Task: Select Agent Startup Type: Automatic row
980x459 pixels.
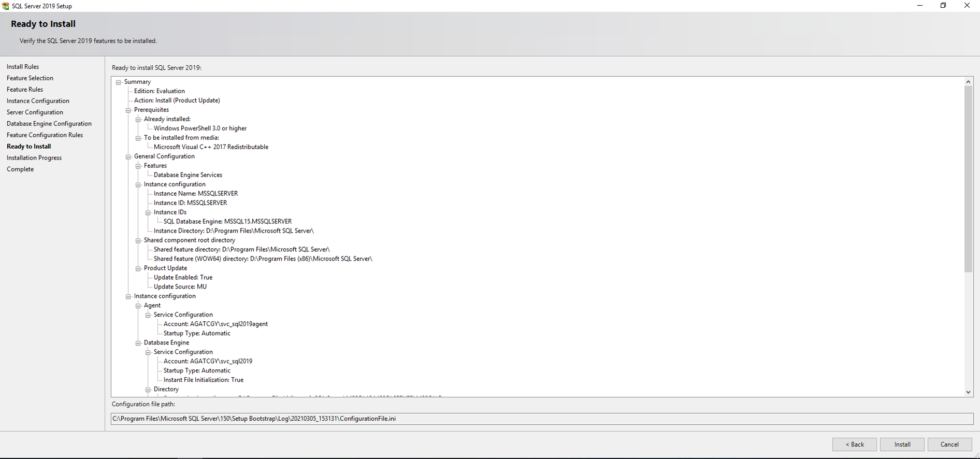Action: 197,334
